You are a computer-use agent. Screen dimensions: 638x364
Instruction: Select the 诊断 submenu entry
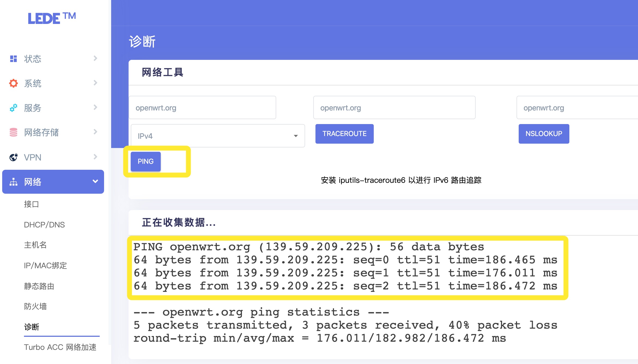(x=32, y=327)
